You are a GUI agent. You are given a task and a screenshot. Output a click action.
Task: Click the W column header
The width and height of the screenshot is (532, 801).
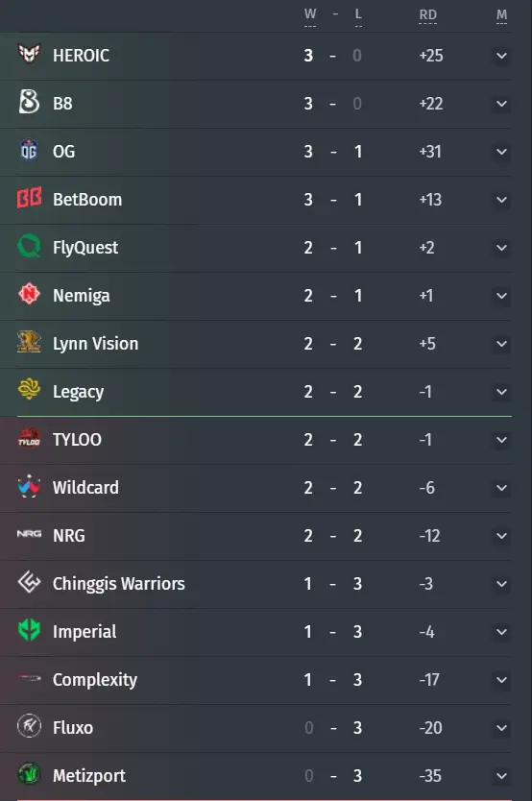[310, 15]
